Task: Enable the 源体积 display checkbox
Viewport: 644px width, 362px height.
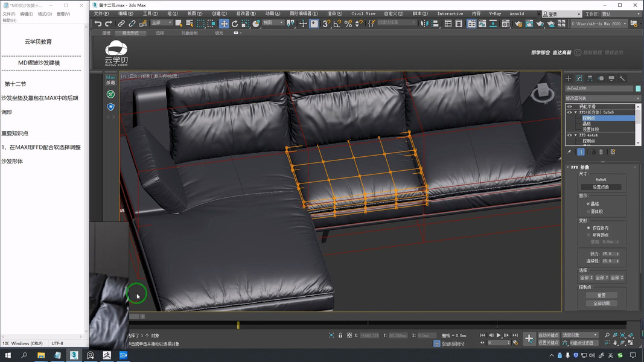Action: click(588, 211)
